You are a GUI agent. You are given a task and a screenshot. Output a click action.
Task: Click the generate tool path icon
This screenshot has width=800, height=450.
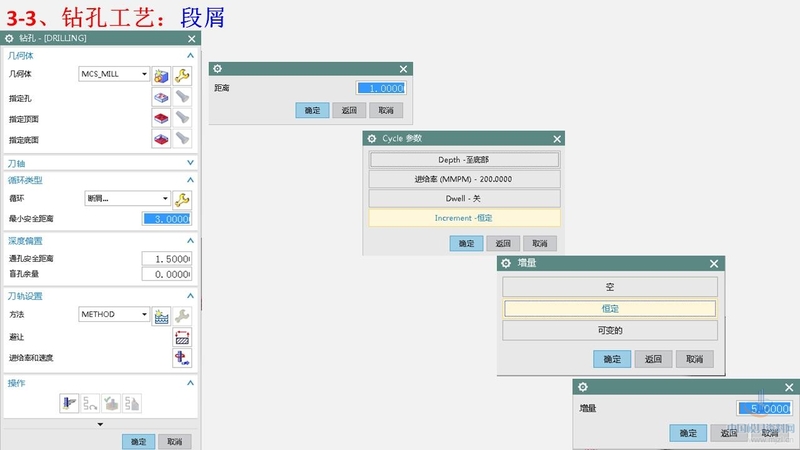(x=70, y=403)
